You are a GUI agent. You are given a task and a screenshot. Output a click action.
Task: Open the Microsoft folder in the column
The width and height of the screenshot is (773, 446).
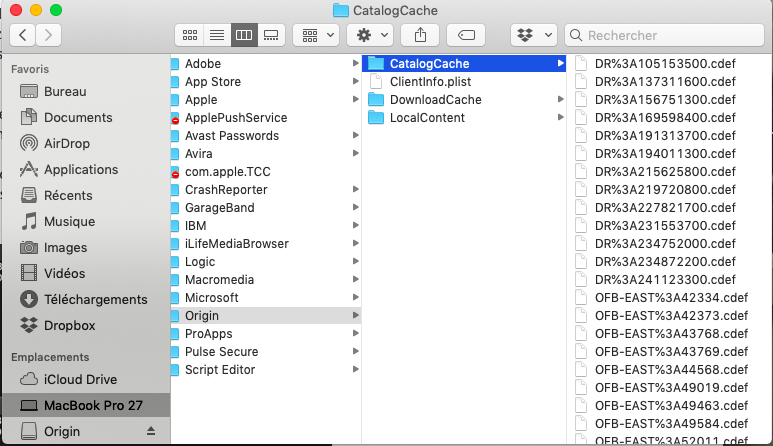tap(212, 298)
